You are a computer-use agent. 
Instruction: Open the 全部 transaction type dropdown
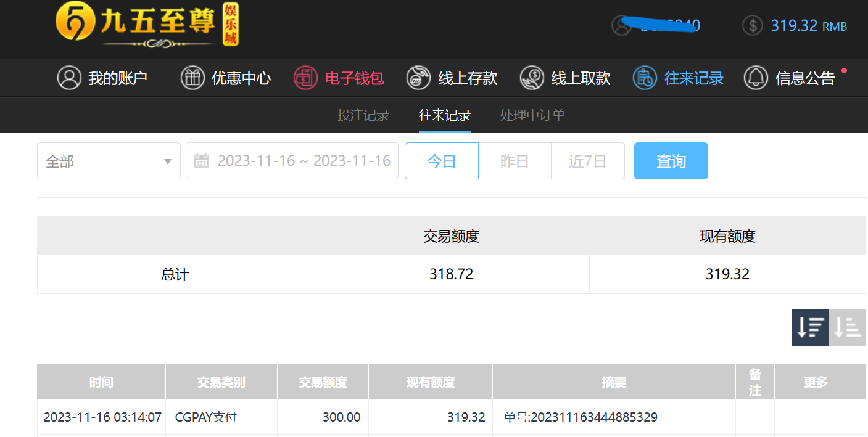109,161
